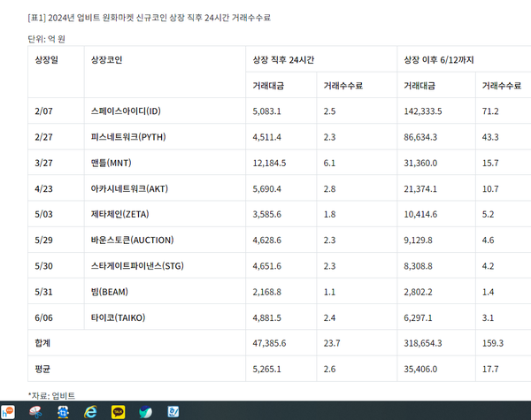Open the Hangul word processor icon
The height and width of the screenshot is (420, 531).
tap(173, 412)
